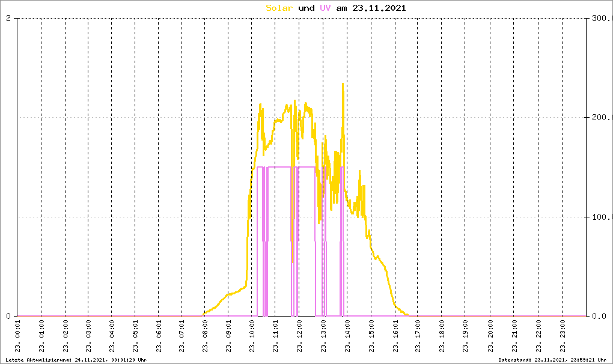Click the right axis label '0.0'

tap(599, 316)
